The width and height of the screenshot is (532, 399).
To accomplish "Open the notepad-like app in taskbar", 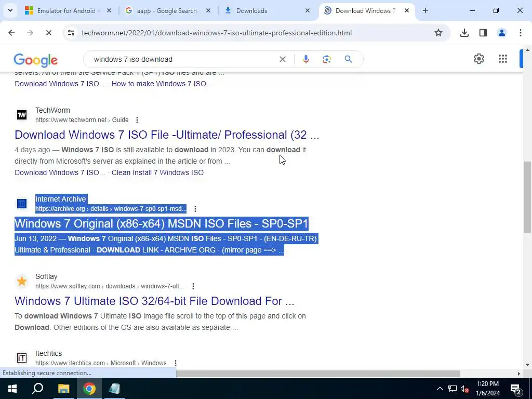I will (114, 389).
